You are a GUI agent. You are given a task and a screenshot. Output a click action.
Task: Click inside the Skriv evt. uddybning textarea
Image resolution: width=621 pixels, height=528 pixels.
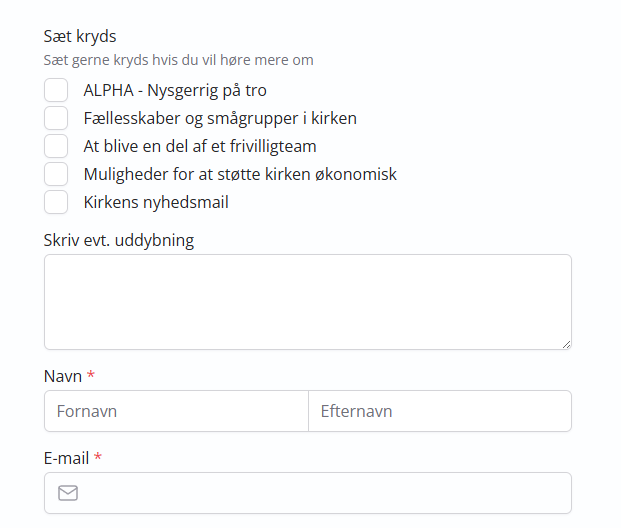[308, 302]
